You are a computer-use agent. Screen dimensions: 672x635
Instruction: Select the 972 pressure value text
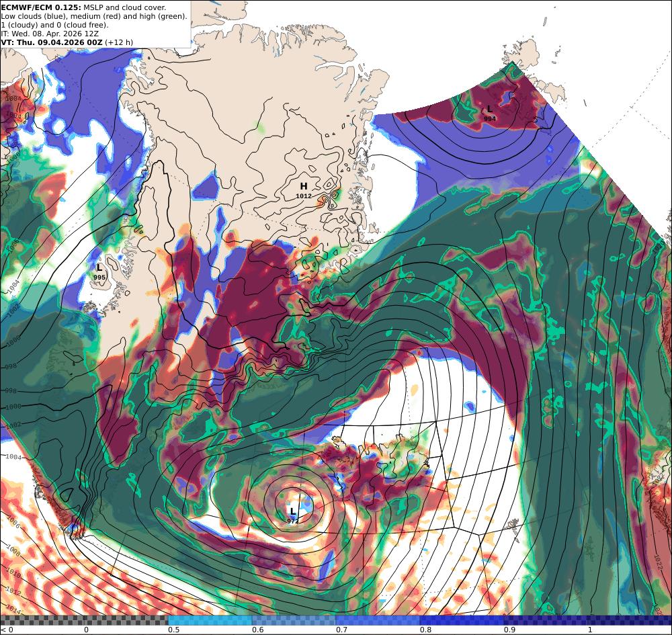[x=293, y=521]
